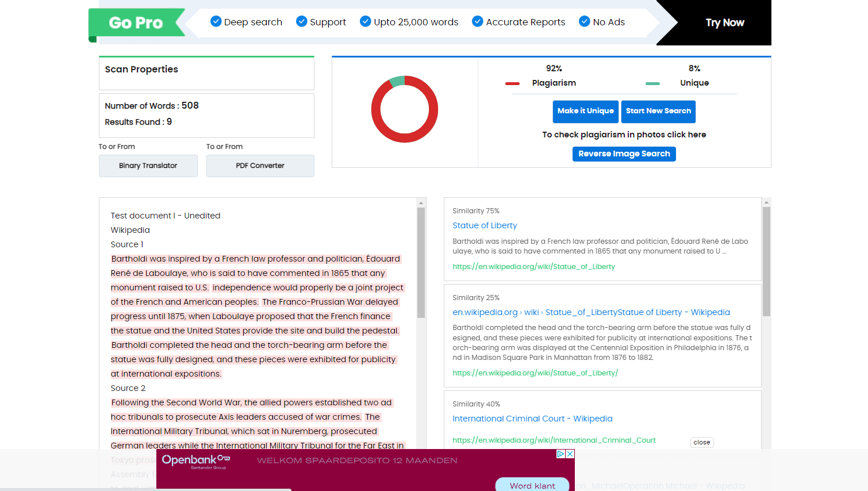
Task: Click the Deep search checkmark icon
Action: click(216, 21)
